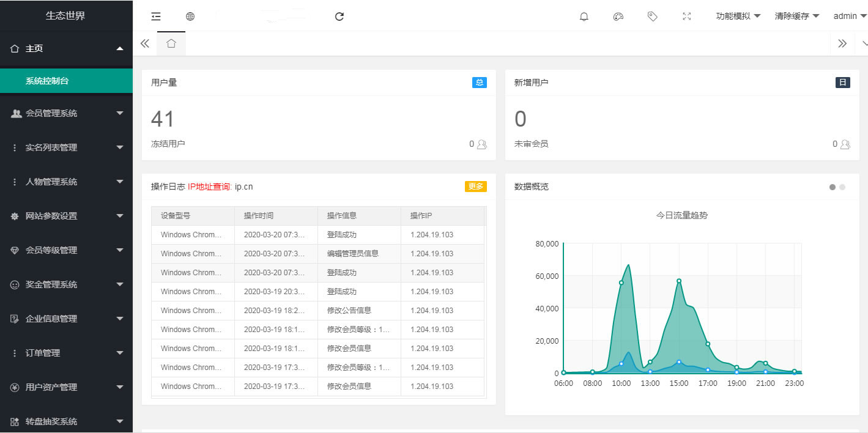Select the home tab icon
The width and height of the screenshot is (868, 433).
click(x=171, y=43)
